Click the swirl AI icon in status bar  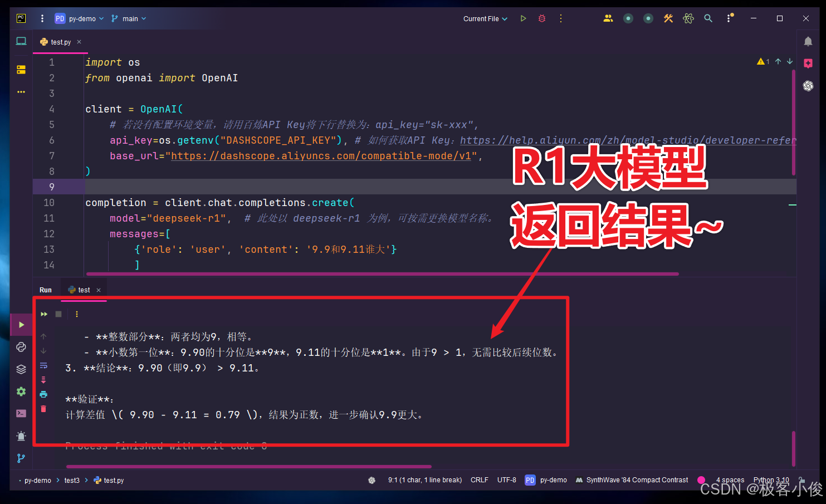tap(372, 480)
